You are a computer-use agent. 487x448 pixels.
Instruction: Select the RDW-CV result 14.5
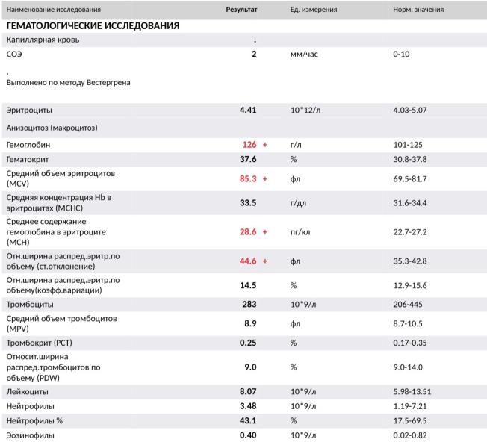click(248, 285)
